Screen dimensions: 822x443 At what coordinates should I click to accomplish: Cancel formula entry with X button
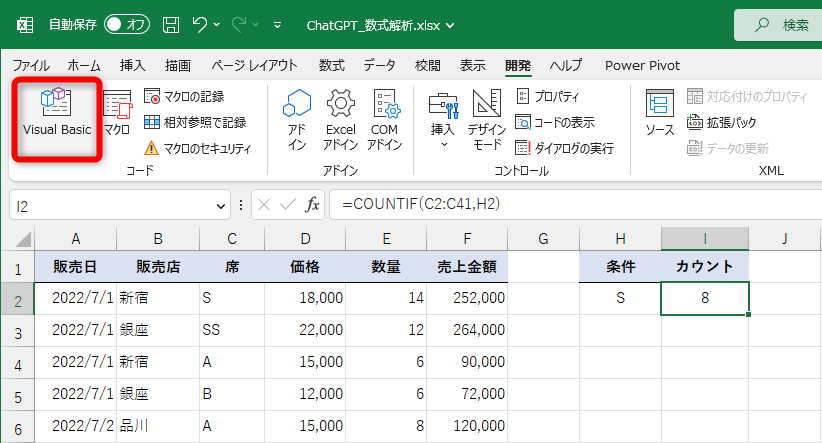pyautogui.click(x=264, y=205)
